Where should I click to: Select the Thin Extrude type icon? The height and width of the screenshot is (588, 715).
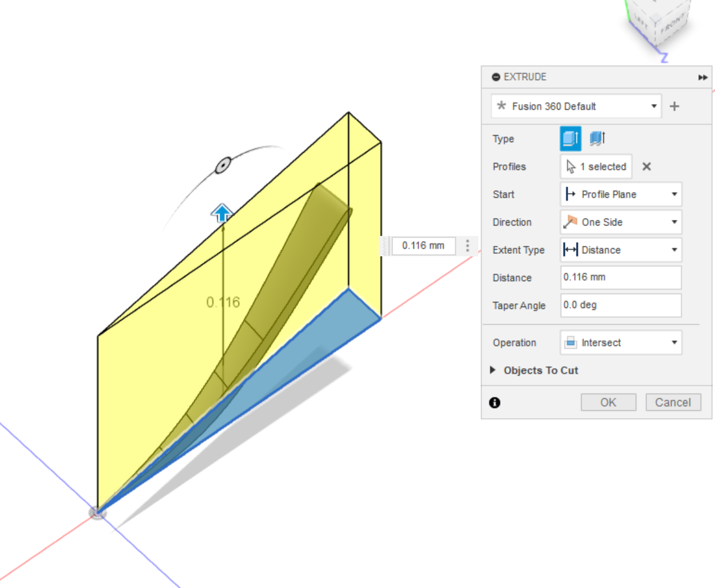pyautogui.click(x=598, y=138)
